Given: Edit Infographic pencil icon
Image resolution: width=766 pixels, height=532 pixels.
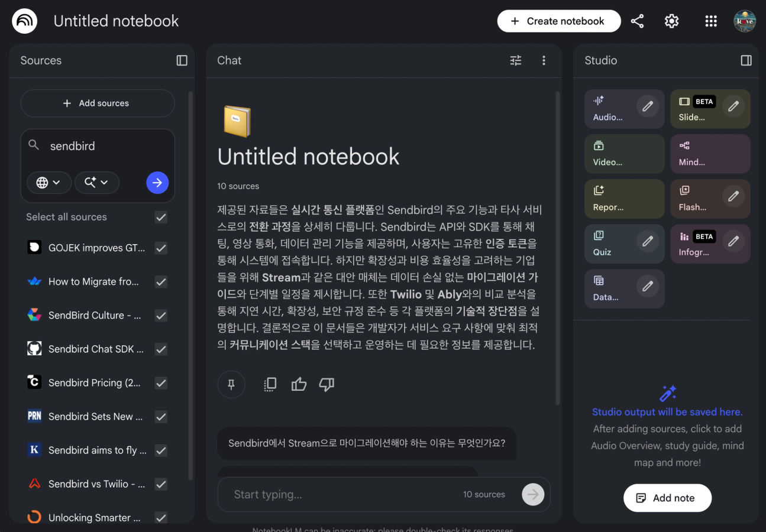Looking at the screenshot, I should point(733,241).
